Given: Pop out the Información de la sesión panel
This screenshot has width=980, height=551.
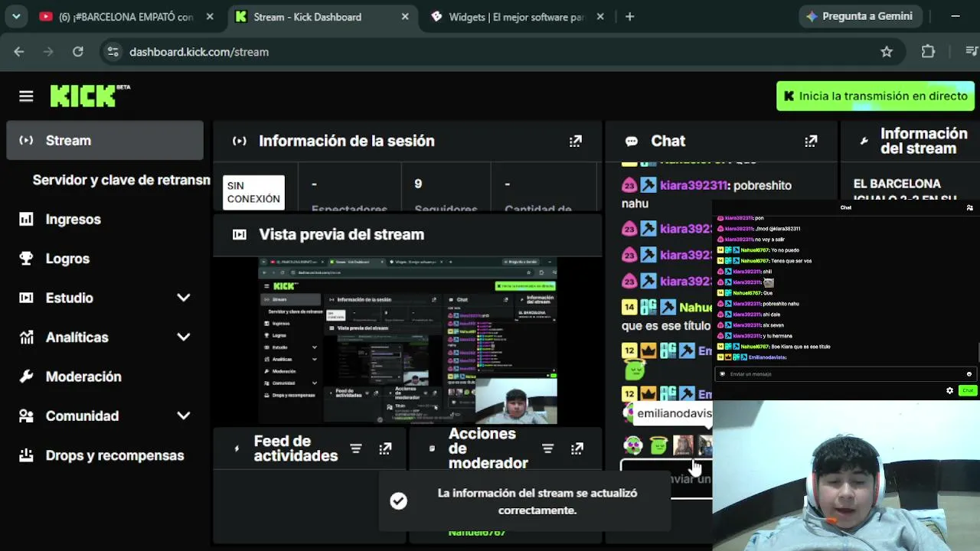Looking at the screenshot, I should 575,141.
